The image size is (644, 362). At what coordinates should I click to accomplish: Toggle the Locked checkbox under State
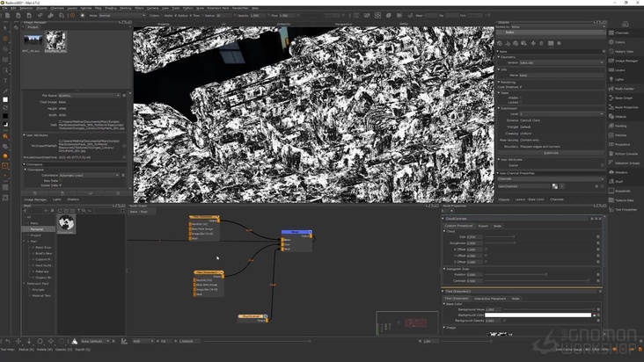(x=521, y=102)
